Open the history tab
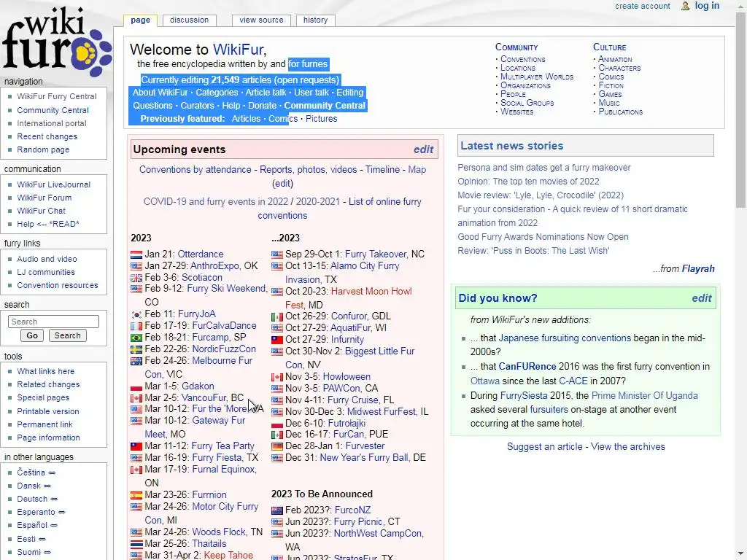The width and height of the screenshot is (747, 560). coord(315,20)
